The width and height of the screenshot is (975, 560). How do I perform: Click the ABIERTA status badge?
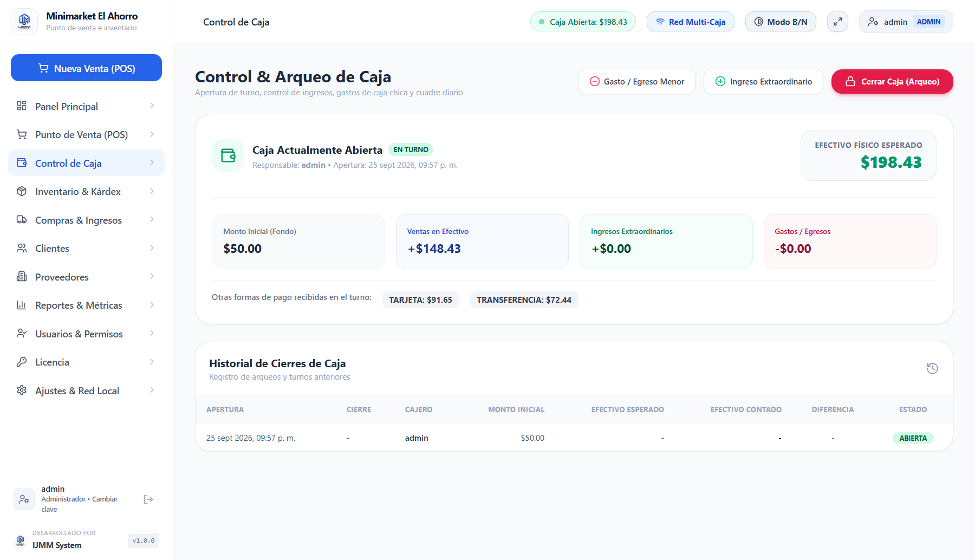pos(913,438)
